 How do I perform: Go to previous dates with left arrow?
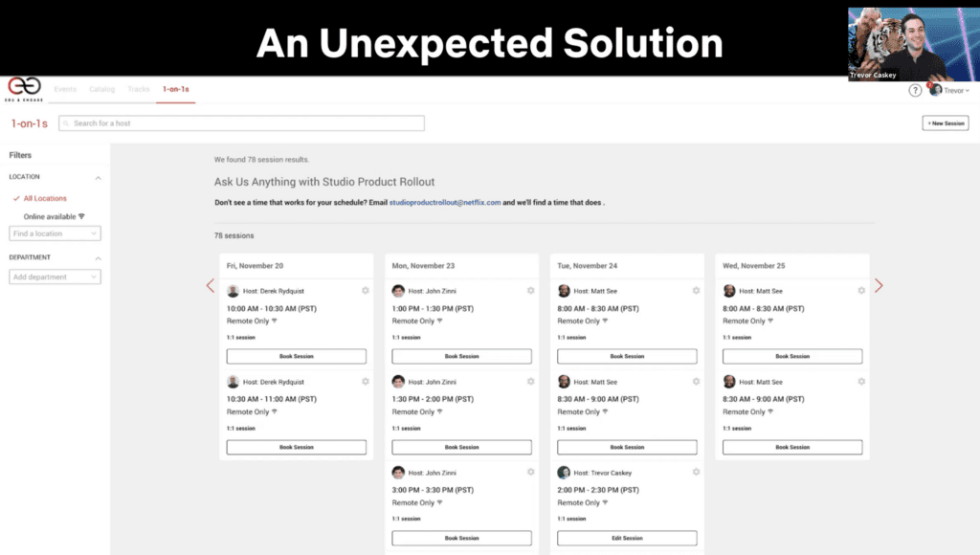tap(211, 285)
